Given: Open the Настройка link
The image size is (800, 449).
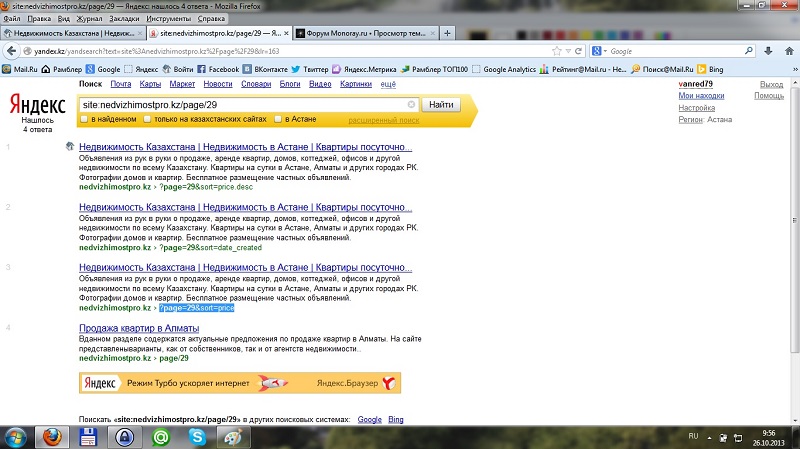Looking at the screenshot, I should [696, 108].
